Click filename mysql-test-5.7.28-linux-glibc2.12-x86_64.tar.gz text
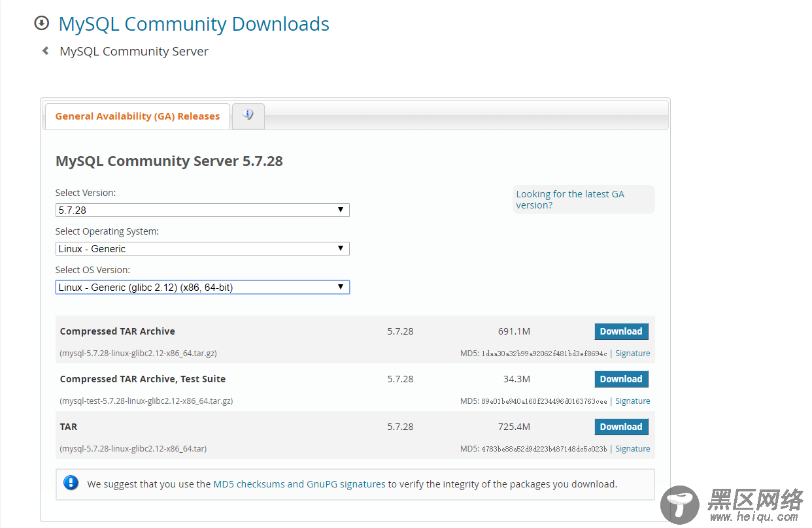 point(146,401)
